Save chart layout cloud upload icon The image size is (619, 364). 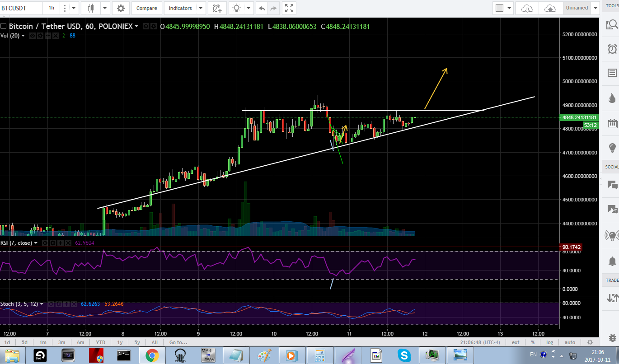[x=550, y=8]
